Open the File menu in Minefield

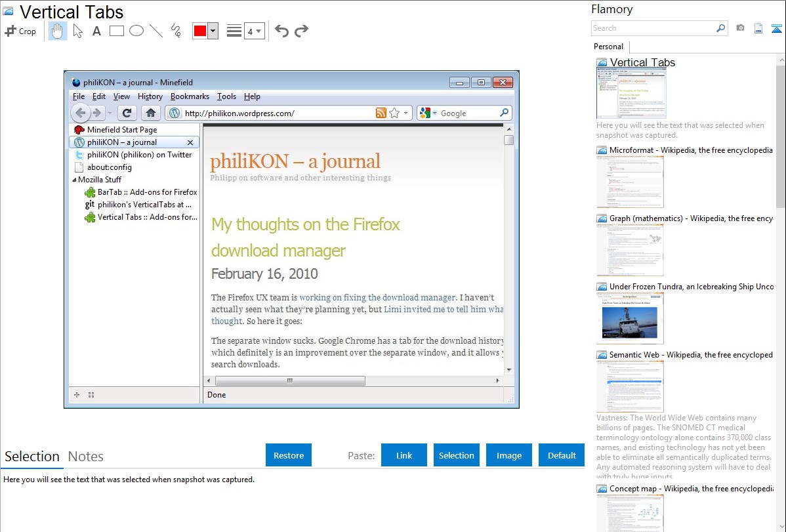tap(79, 96)
